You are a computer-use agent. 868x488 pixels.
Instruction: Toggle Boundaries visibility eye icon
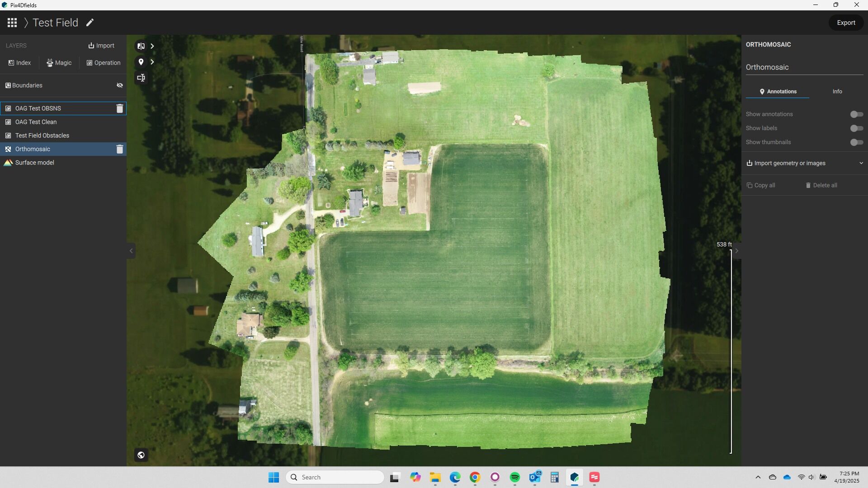point(120,85)
